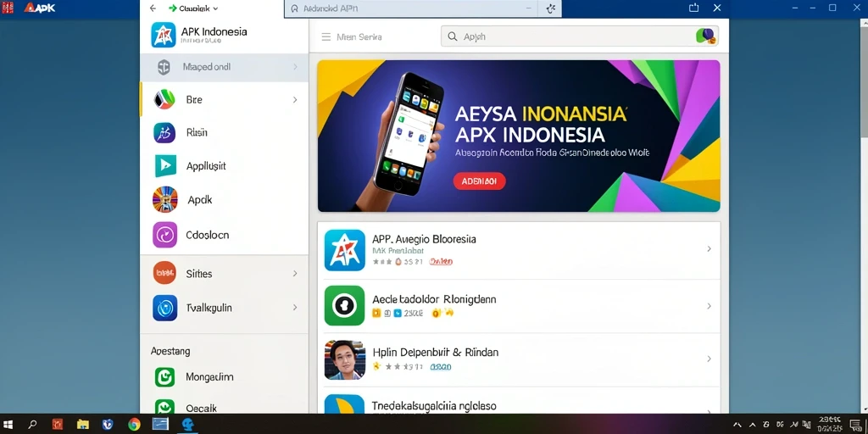
Task: Open the Hplin Delpenbuit portrait thumbnail
Action: click(344, 359)
